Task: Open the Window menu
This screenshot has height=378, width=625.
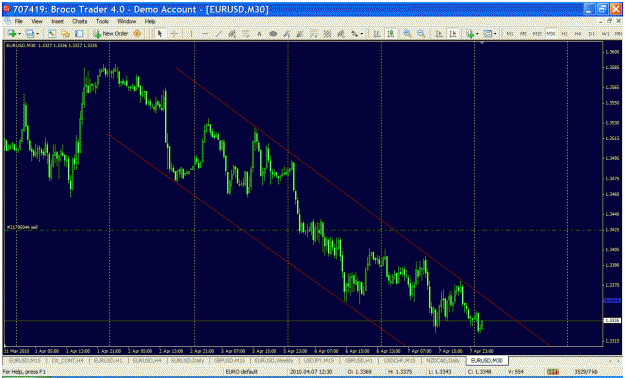Action: [126, 21]
